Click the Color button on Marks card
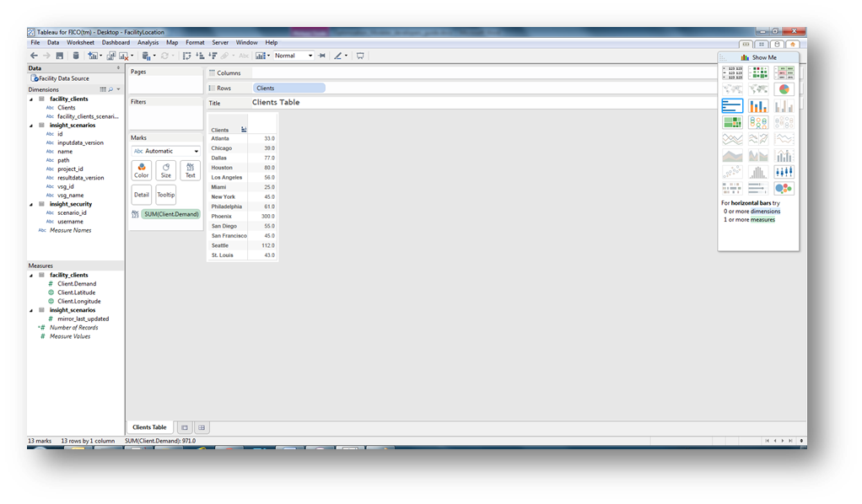Screen dimensions: 862x504 [x=142, y=170]
